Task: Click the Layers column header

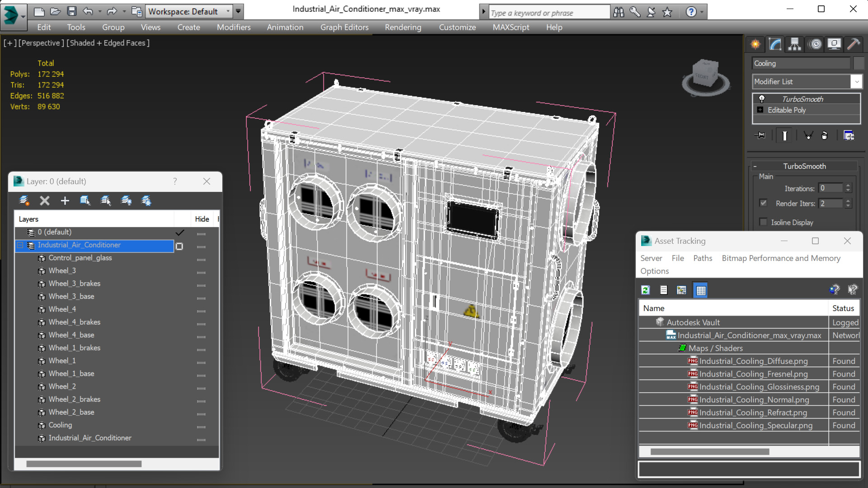Action: point(95,219)
